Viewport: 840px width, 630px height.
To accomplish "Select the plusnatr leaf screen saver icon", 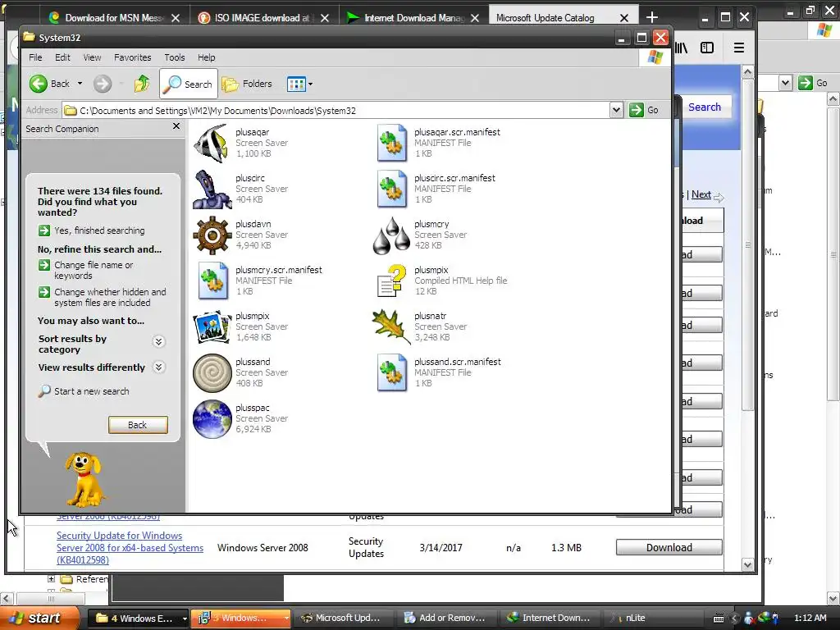I will coord(391,326).
